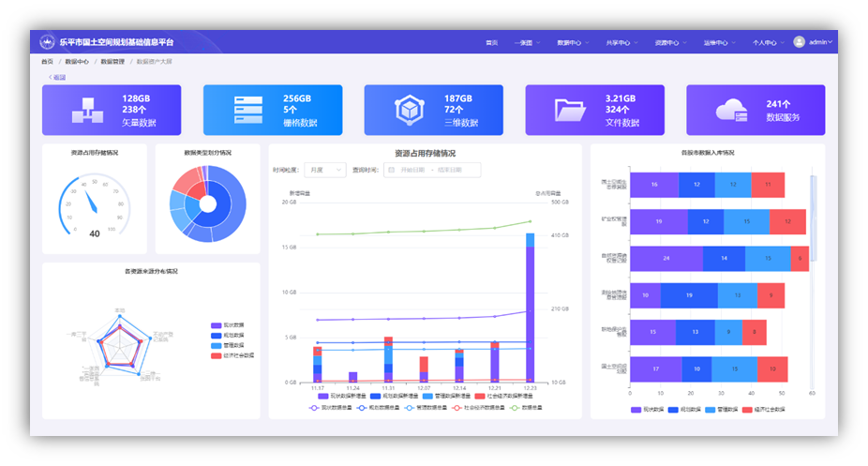
Task: Open the 一张图 navigation menu
Action: tap(526, 42)
